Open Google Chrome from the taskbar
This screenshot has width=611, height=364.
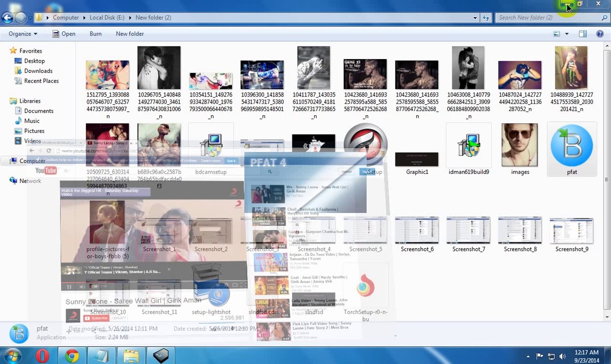pyautogui.click(x=72, y=356)
